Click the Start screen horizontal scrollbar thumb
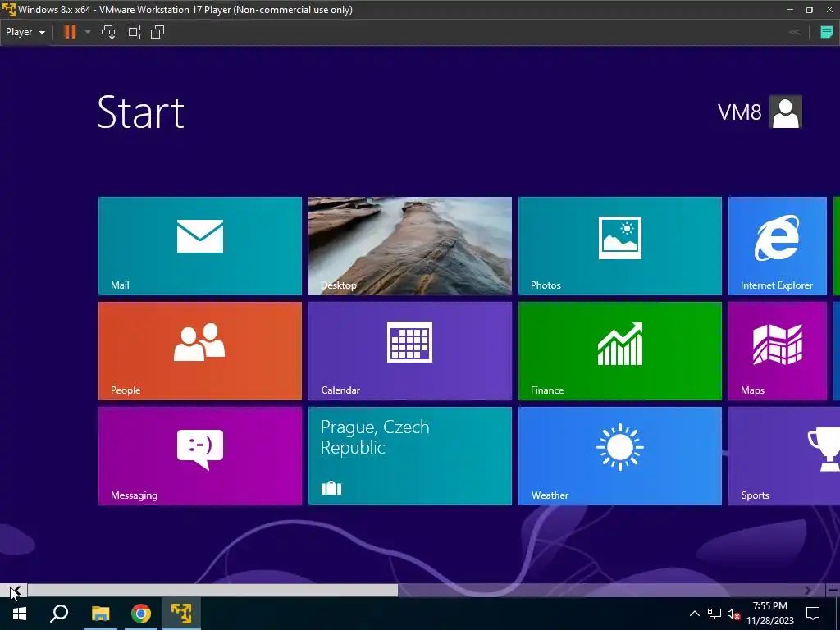 [x=212, y=591]
